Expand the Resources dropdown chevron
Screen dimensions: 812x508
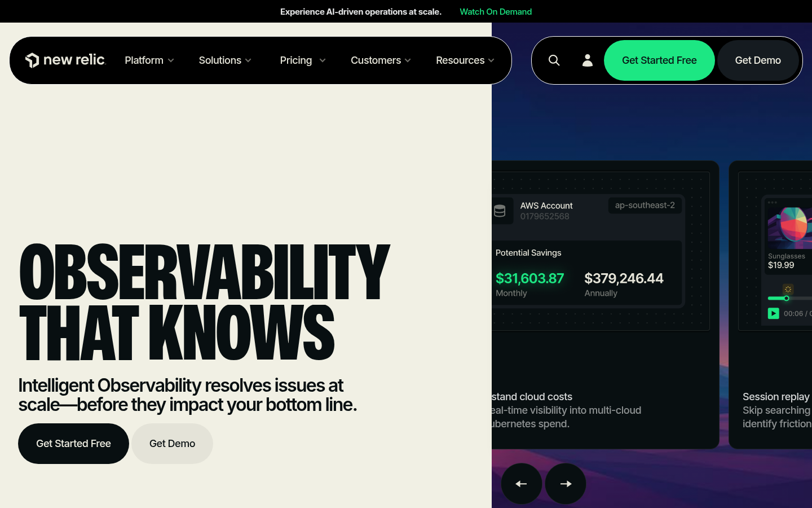491,60
